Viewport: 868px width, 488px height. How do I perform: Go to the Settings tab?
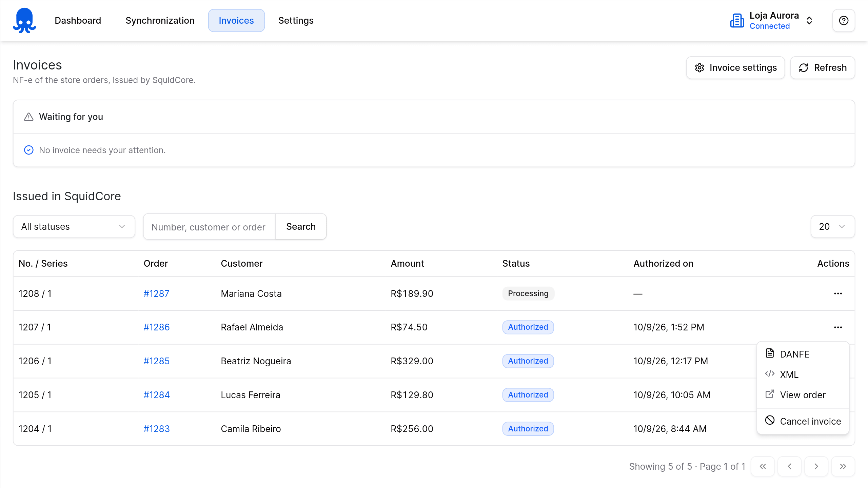click(x=296, y=21)
